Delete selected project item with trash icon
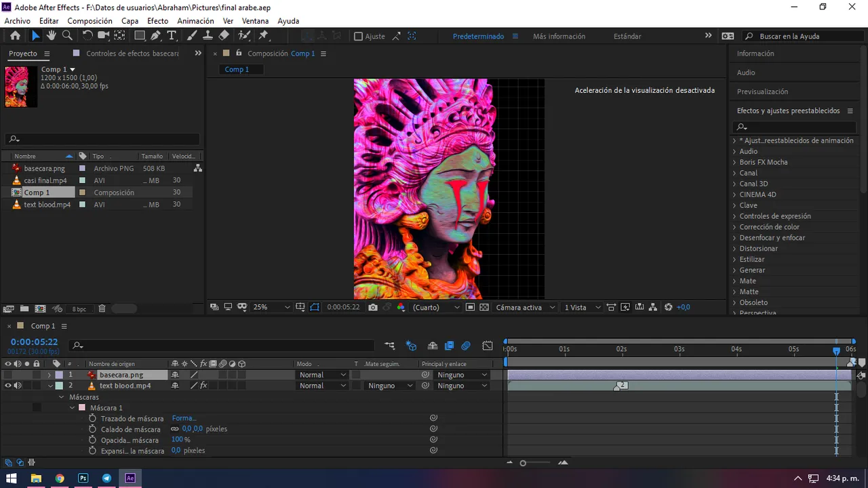868x488 pixels. pyautogui.click(x=102, y=308)
